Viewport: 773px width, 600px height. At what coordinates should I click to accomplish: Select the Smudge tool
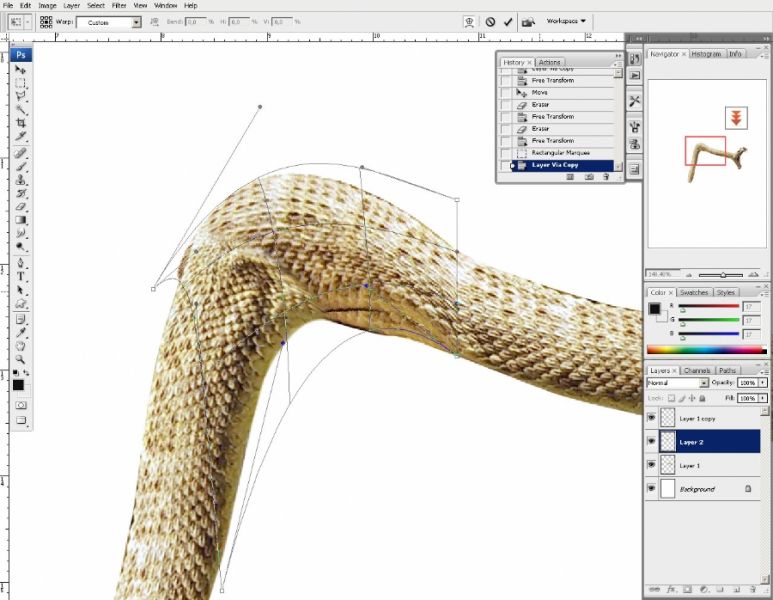click(20, 233)
